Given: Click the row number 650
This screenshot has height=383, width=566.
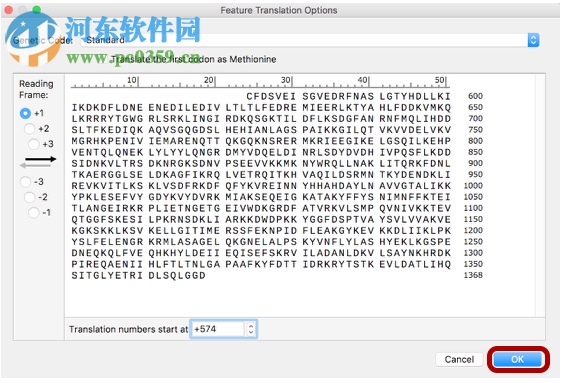Looking at the screenshot, I should tap(475, 107).
